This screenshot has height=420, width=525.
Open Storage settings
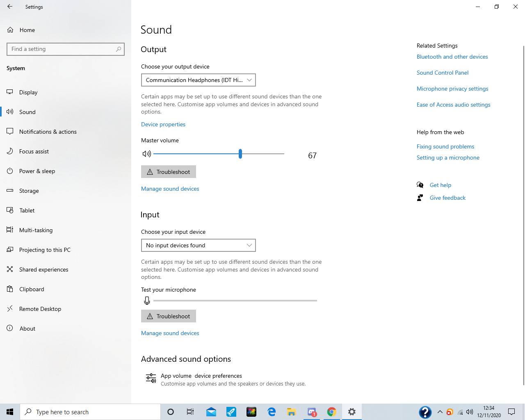[x=66, y=191]
